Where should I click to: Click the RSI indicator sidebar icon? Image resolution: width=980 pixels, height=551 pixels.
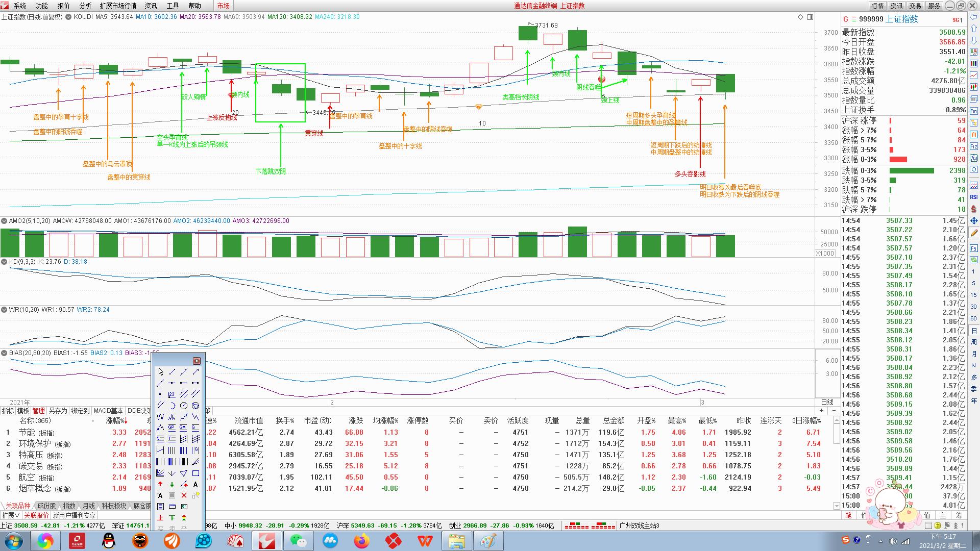tap(974, 197)
